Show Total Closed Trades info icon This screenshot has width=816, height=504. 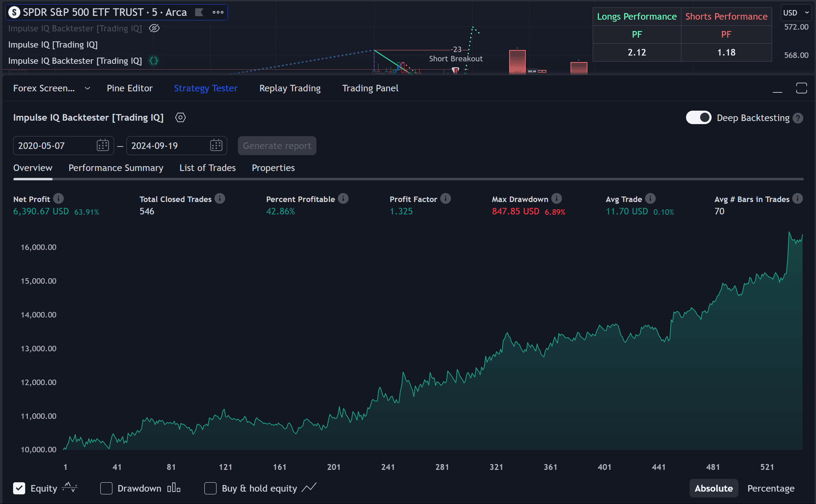[x=220, y=199]
